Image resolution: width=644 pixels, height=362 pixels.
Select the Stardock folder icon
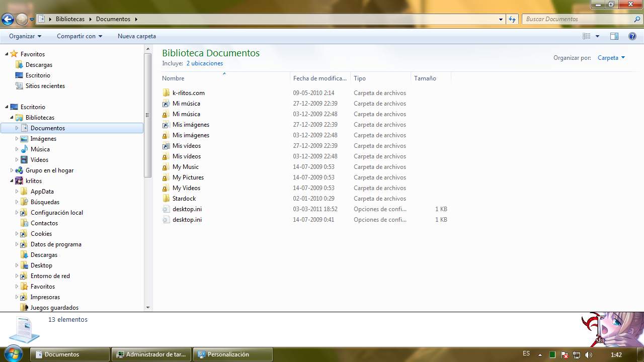166,199
